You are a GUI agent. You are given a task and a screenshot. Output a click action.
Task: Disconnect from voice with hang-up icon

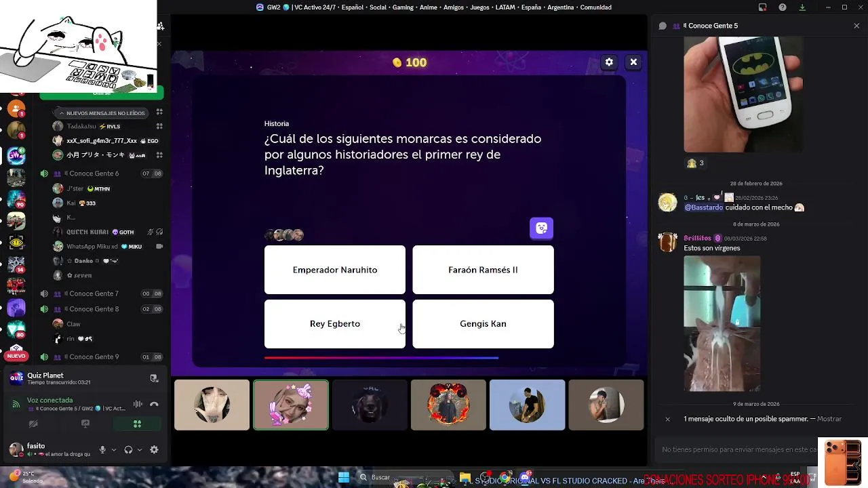[x=154, y=404]
